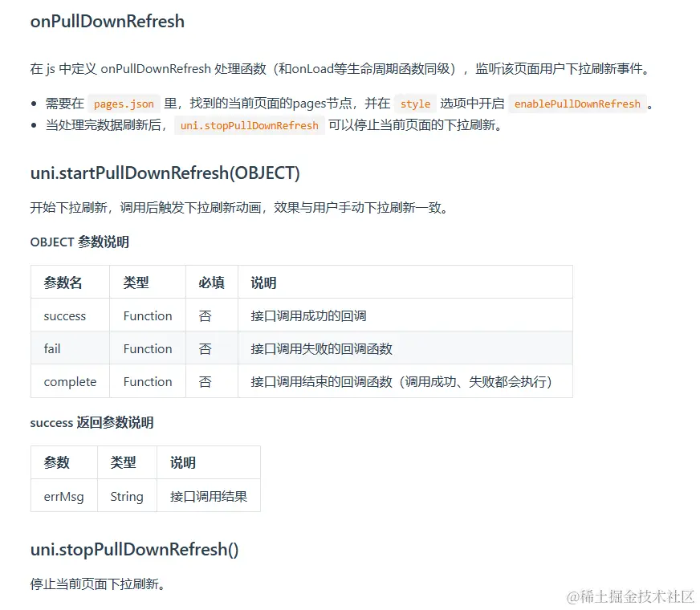Click the success 返回参数说明 subheading
Image resolution: width=700 pixels, height=610 pixels.
92,422
